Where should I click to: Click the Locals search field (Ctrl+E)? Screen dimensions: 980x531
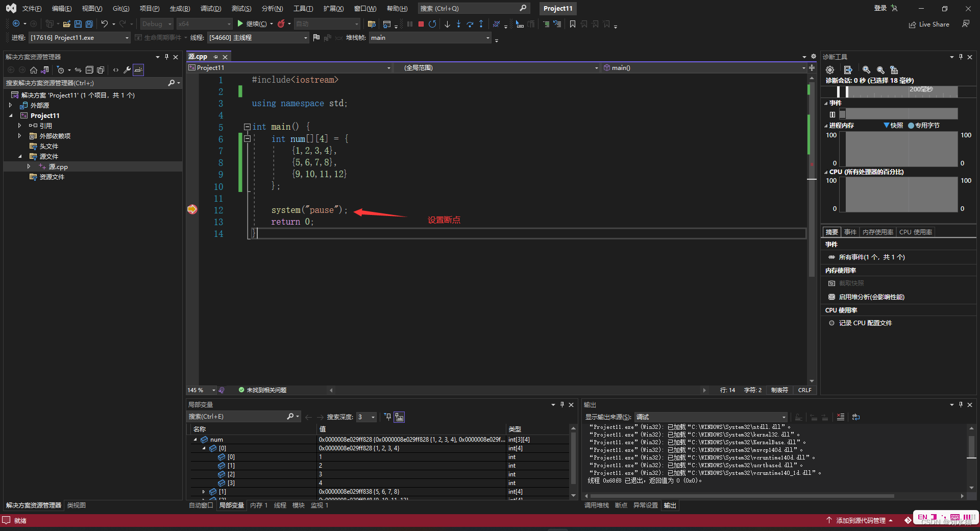point(243,417)
